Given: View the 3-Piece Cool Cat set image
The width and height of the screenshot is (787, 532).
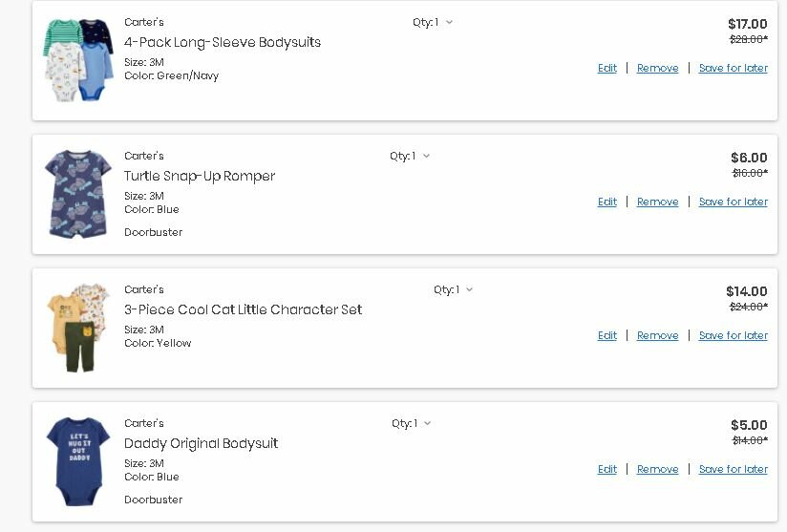Looking at the screenshot, I should [78, 328].
